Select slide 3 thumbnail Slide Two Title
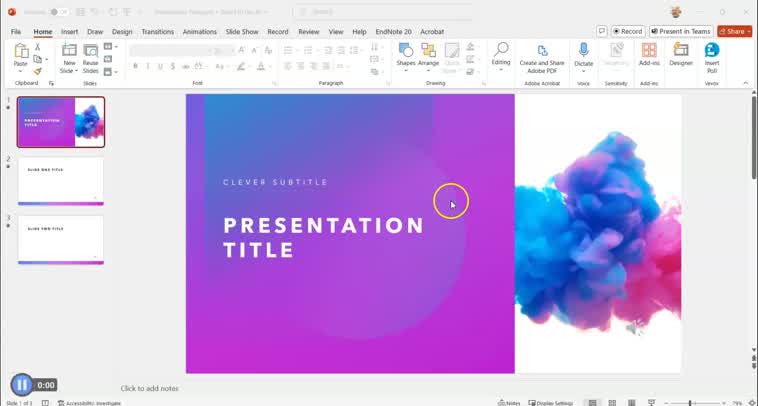 pyautogui.click(x=60, y=240)
